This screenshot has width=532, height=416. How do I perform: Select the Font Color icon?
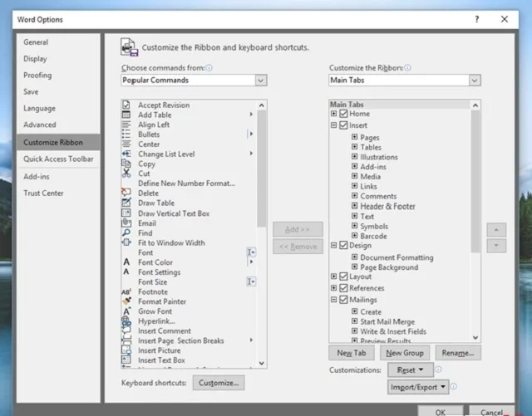pyautogui.click(x=126, y=262)
